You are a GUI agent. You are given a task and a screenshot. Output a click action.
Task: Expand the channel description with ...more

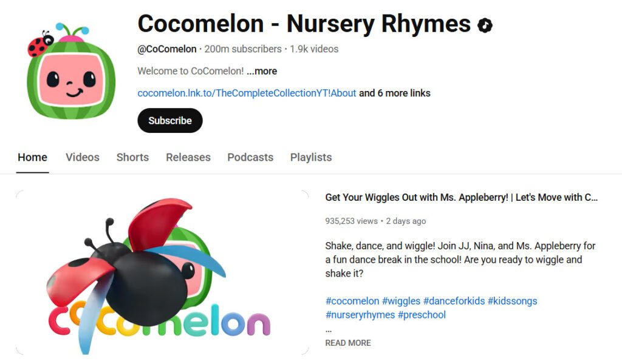tap(261, 71)
